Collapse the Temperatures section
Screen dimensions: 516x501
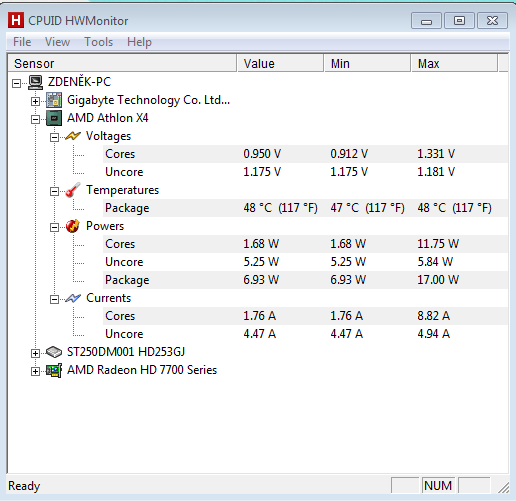(54, 191)
